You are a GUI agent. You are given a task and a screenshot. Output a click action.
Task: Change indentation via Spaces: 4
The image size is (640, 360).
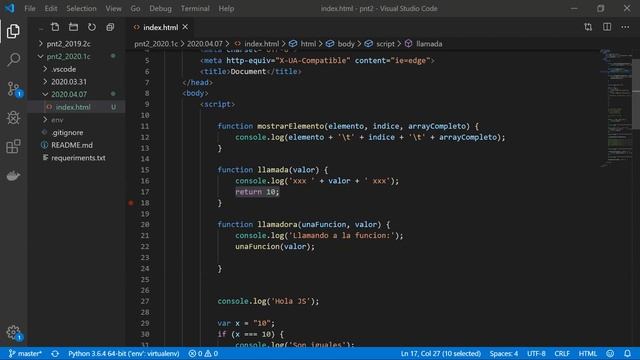coord(504,353)
